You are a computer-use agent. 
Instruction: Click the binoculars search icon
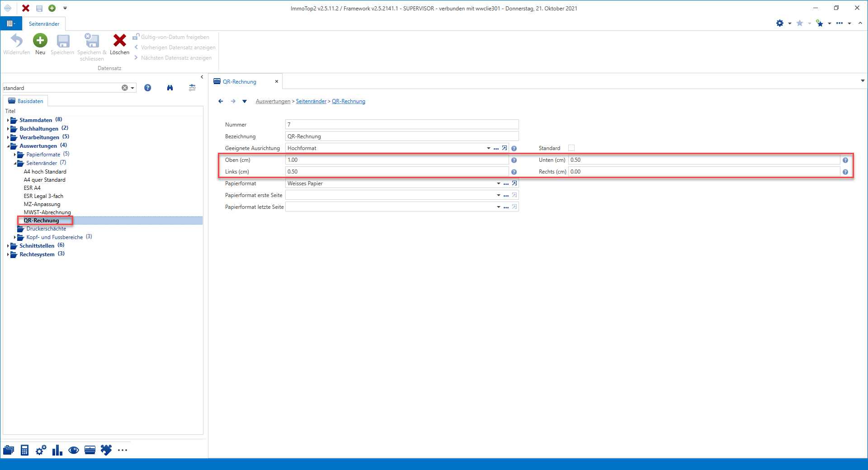170,88
